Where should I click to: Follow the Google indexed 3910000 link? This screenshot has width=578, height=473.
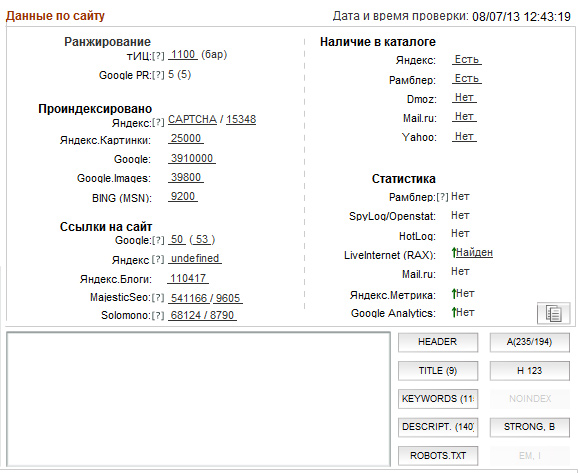point(192,159)
